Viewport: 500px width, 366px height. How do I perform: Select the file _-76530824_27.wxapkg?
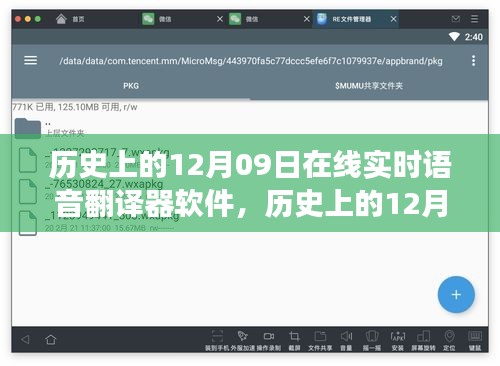click(104, 184)
